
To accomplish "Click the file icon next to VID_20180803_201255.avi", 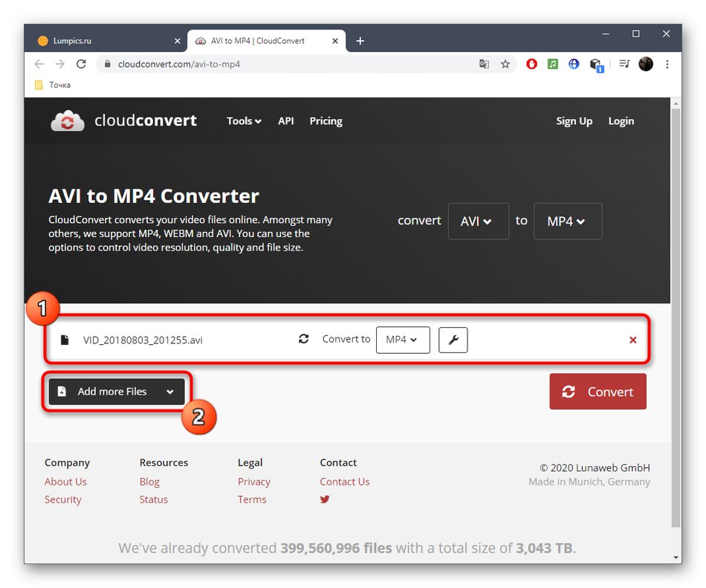I will 65,340.
